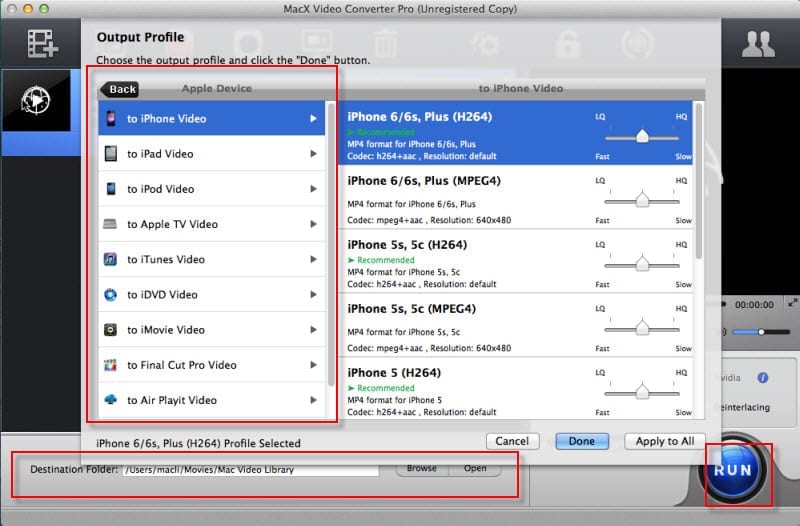Go Back to the previous profile list
Image resolution: width=800 pixels, height=526 pixels.
119,89
